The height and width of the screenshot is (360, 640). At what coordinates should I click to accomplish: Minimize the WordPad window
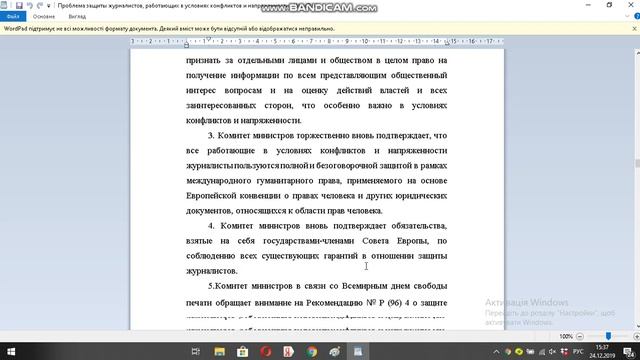(x=588, y=5)
